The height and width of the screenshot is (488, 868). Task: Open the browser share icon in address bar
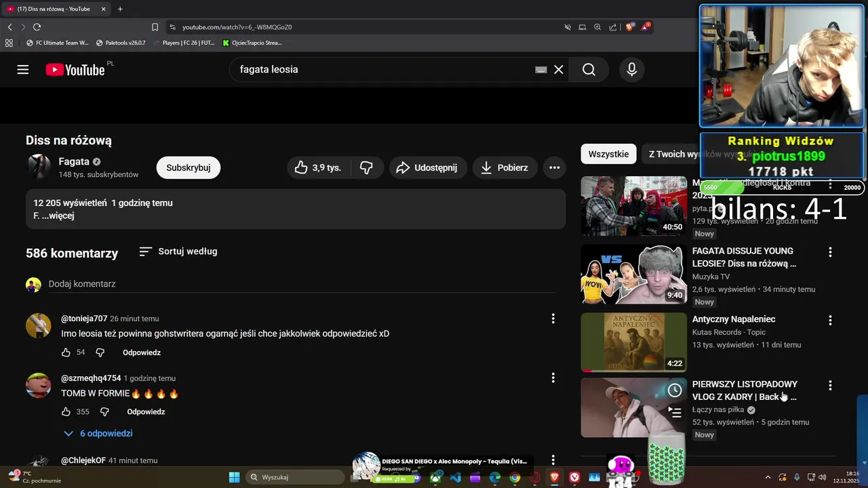point(613,27)
